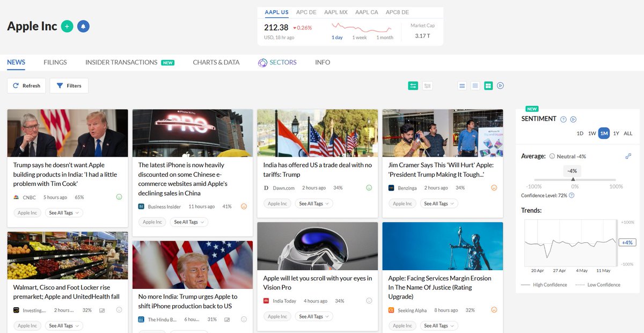
Task: Click Apple Inc tag on CNBC article
Action: click(x=27, y=213)
